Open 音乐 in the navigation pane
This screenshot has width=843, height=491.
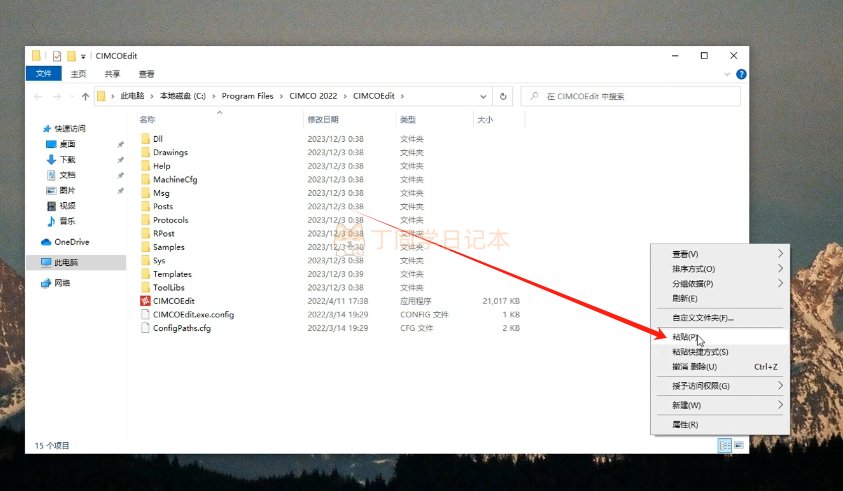[67, 221]
